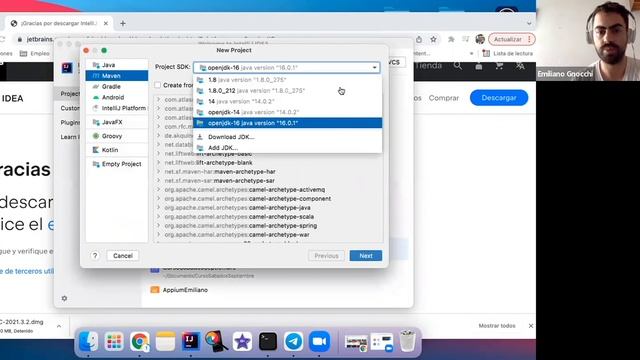640x360 pixels.
Task: Choose SDK 14 java version 14.0.2
Action: point(287,101)
